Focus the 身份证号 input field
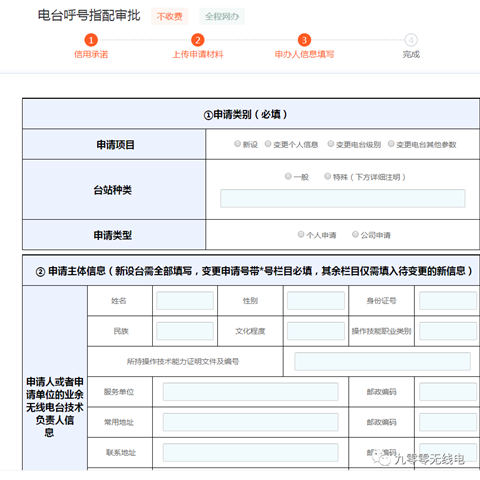Screen dimensions: 480x480 (448, 301)
